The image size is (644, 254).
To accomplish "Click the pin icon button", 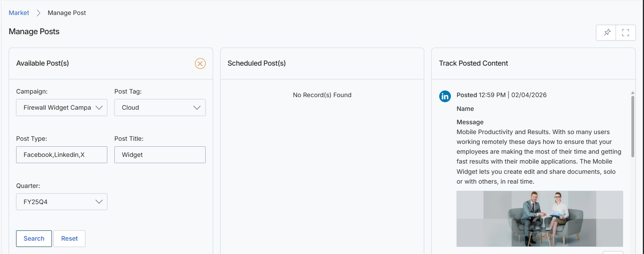I will [x=606, y=33].
